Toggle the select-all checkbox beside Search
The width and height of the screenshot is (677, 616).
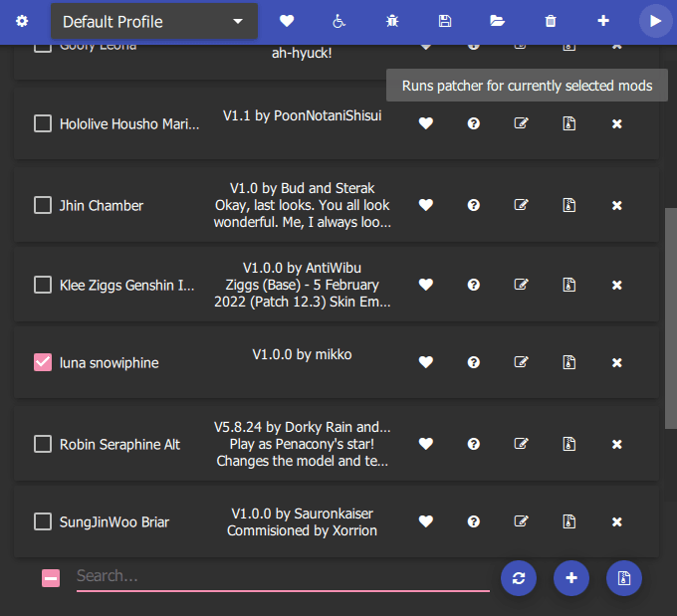51,577
